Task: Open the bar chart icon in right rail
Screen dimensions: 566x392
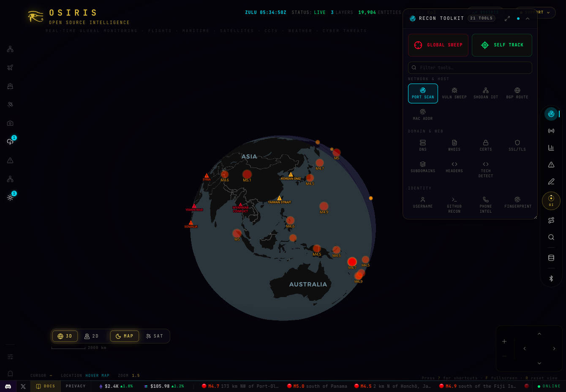Action: pos(551,148)
